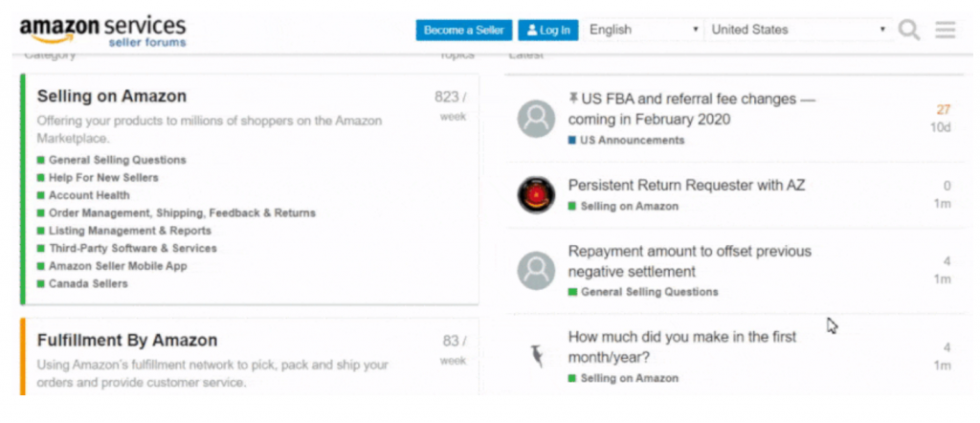Open Persistent Return Requester with AZ topic
This screenshot has width=980, height=423.
pyautogui.click(x=686, y=185)
